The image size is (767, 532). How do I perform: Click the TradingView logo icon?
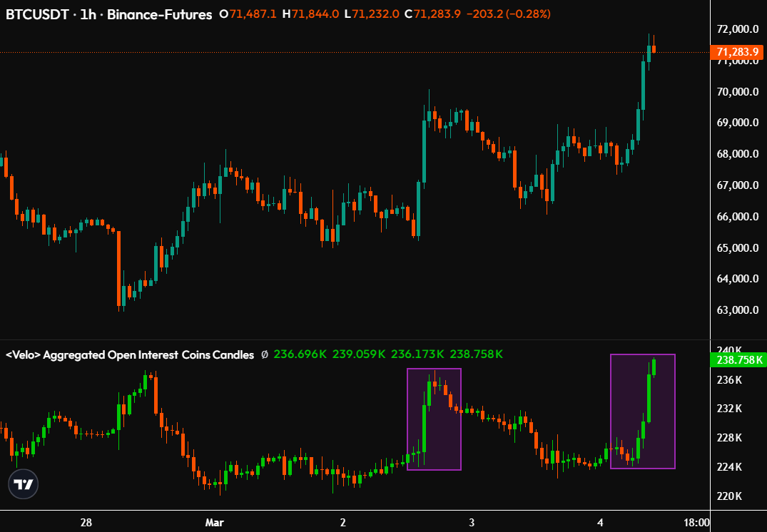[23, 484]
